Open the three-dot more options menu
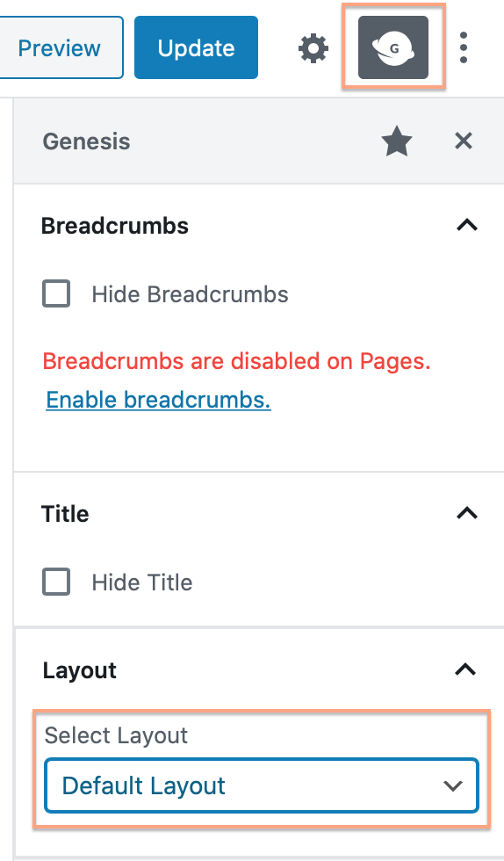 464,47
